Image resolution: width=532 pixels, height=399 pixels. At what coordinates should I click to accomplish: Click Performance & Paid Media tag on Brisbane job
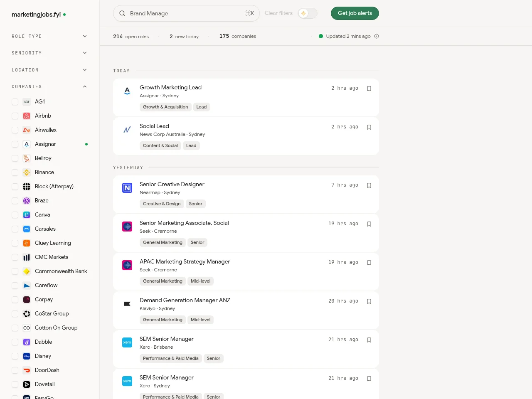pyautogui.click(x=171, y=358)
